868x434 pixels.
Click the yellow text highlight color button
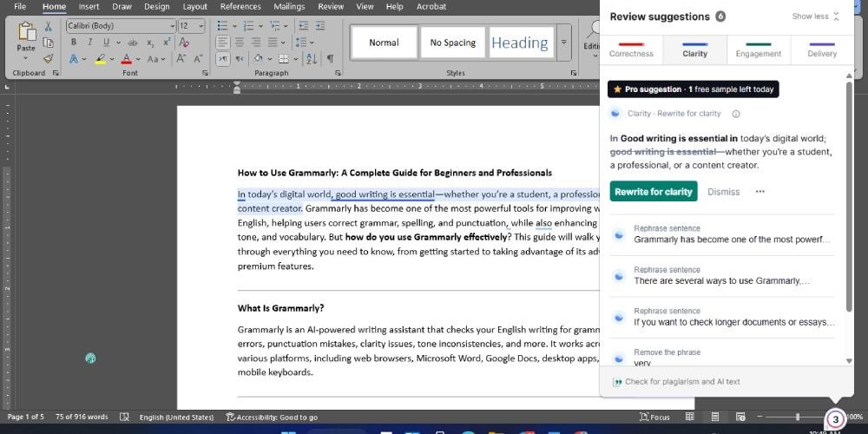pos(100,59)
